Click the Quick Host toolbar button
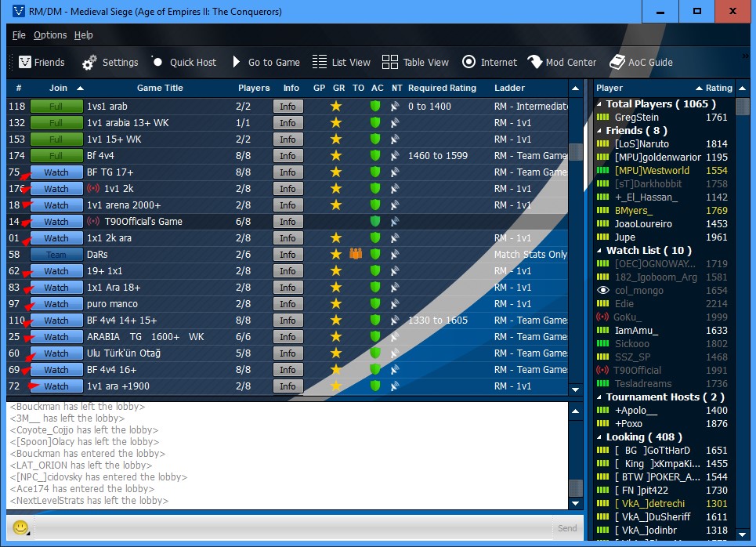756x547 pixels. coord(184,62)
